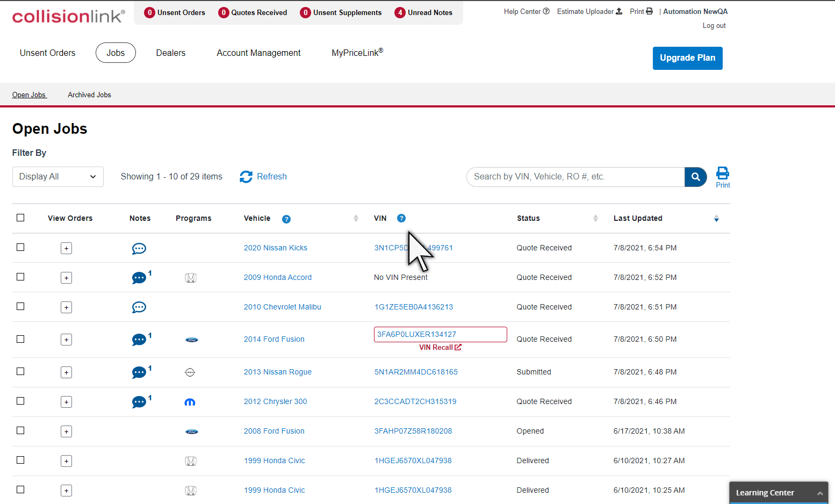The height and width of the screenshot is (504, 835).
Task: Sort by the Vehicle column arrows
Action: (x=356, y=218)
